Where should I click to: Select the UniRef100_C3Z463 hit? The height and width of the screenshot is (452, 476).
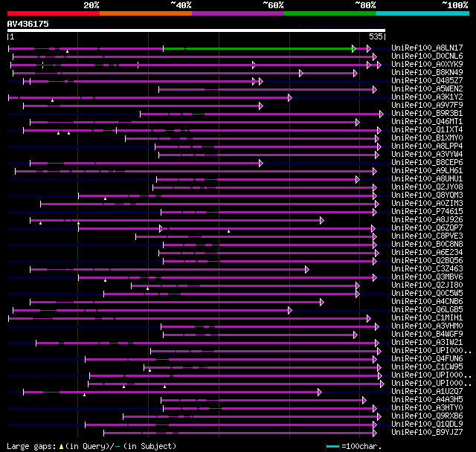tap(427, 269)
